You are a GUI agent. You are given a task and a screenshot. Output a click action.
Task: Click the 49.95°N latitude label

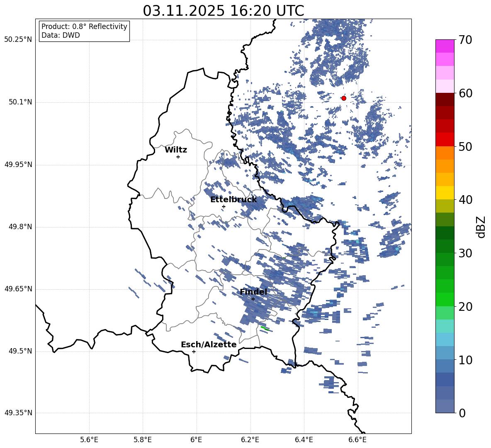(18, 165)
